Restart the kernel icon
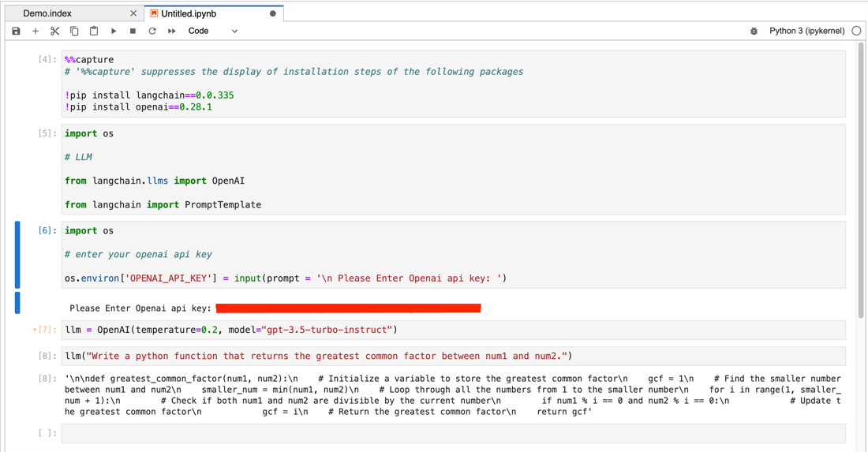The width and height of the screenshot is (868, 452). coord(152,32)
